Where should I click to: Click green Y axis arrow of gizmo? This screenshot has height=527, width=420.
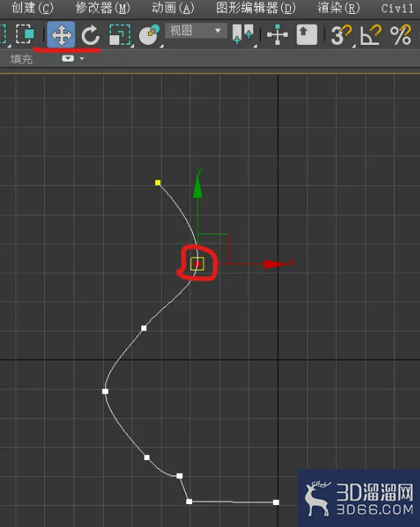tap(198, 187)
